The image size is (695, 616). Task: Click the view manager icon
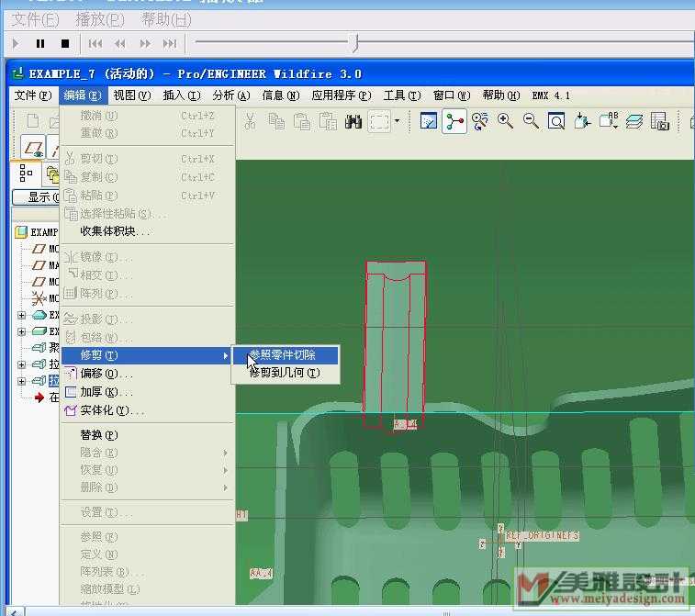660,121
